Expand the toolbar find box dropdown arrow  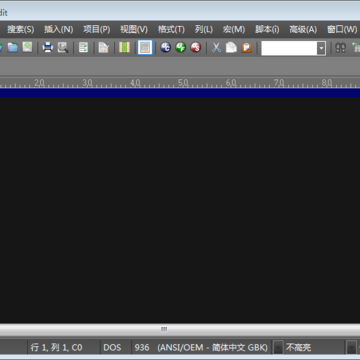coord(321,48)
